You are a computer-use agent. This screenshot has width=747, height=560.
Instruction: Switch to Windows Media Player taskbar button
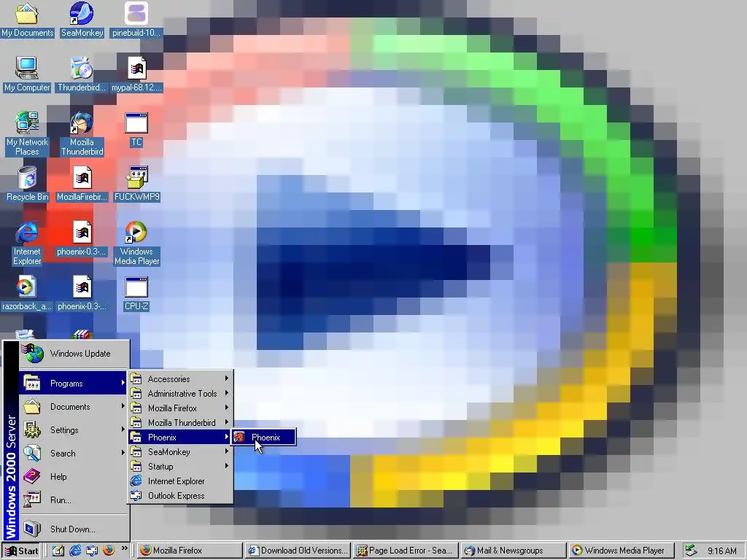(x=622, y=551)
